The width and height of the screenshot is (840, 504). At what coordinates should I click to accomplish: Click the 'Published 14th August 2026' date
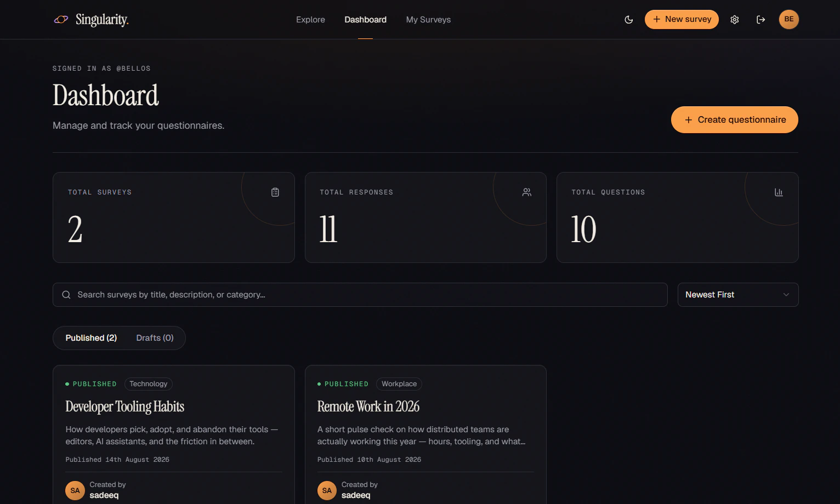[x=117, y=460]
